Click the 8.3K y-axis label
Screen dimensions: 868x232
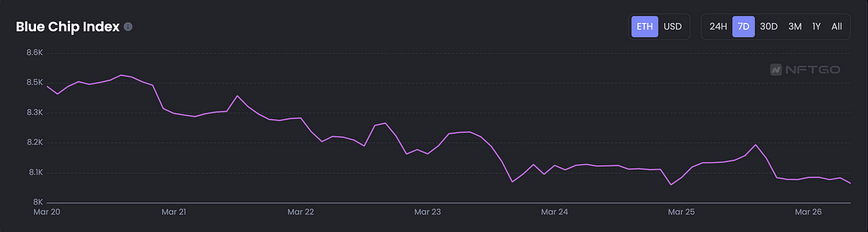pyautogui.click(x=34, y=113)
